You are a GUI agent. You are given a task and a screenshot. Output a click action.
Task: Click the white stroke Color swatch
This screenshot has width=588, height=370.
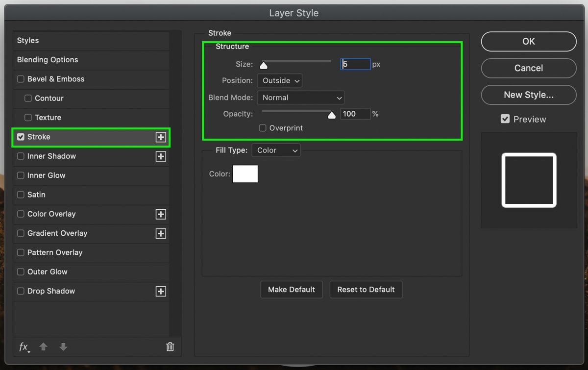245,174
